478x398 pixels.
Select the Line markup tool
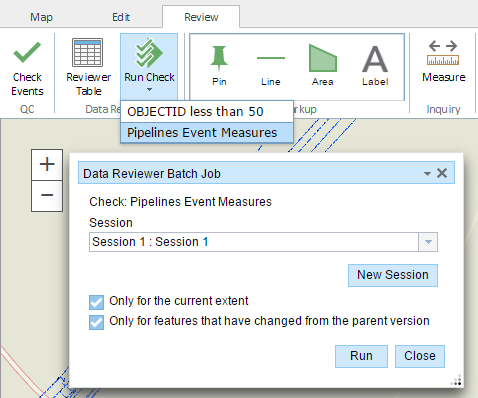[x=271, y=58]
